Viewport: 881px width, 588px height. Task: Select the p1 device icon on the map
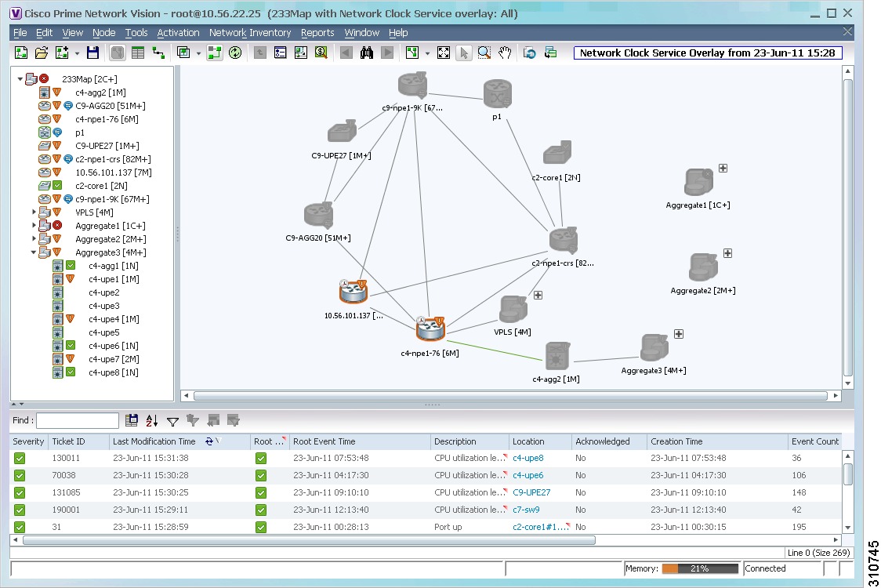(x=497, y=93)
